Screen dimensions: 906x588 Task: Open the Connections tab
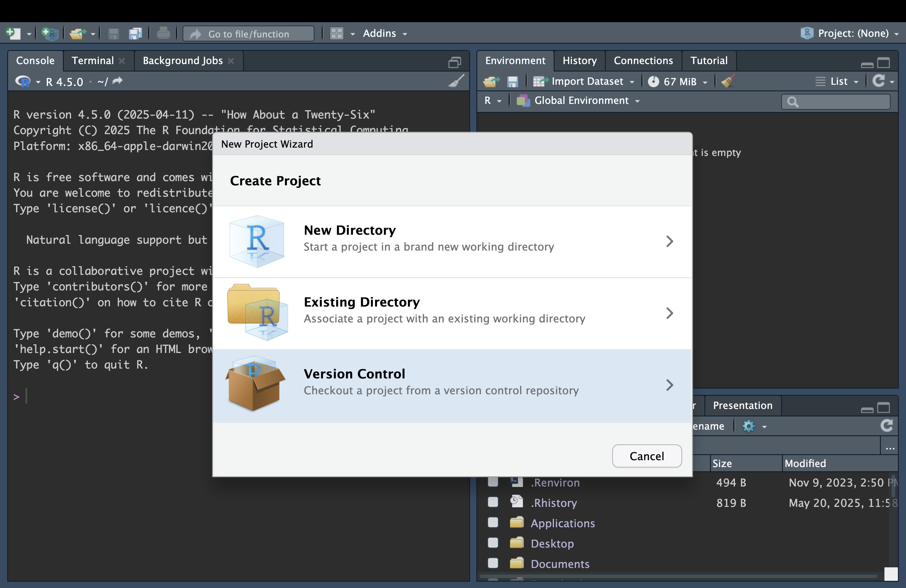click(643, 60)
